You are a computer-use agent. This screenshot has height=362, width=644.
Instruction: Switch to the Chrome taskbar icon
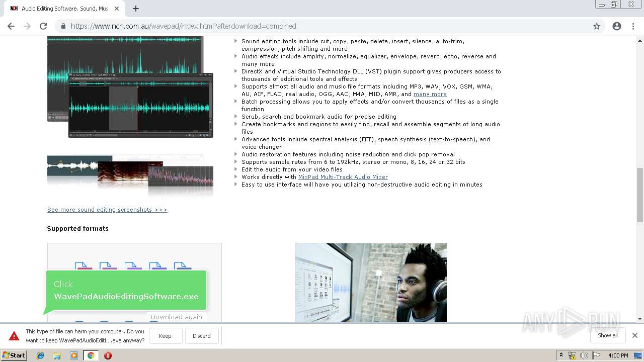91,355
